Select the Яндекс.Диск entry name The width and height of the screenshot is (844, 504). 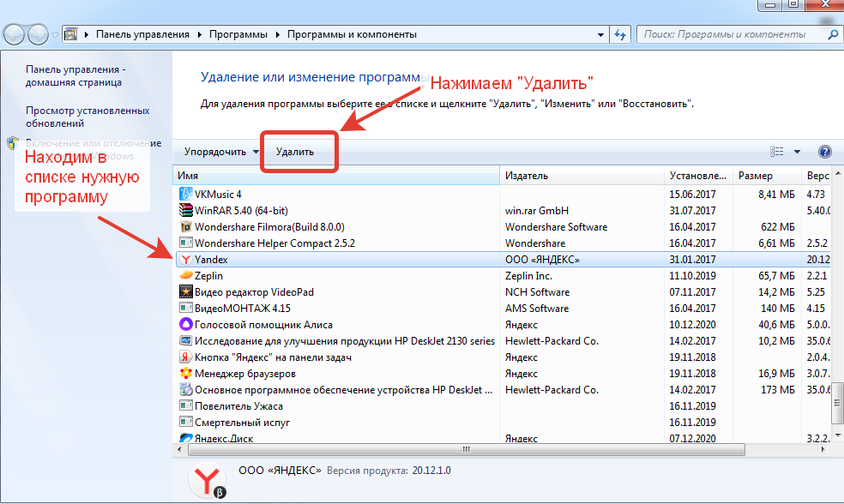(x=224, y=438)
